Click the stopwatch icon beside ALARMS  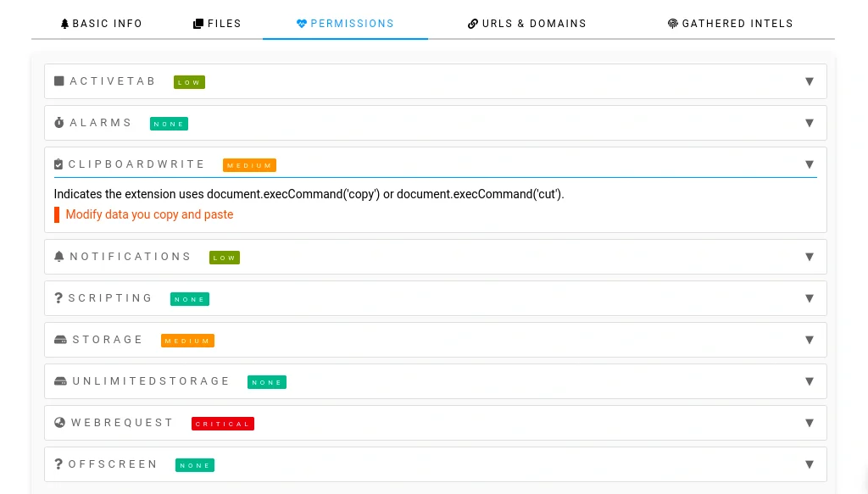click(x=59, y=123)
